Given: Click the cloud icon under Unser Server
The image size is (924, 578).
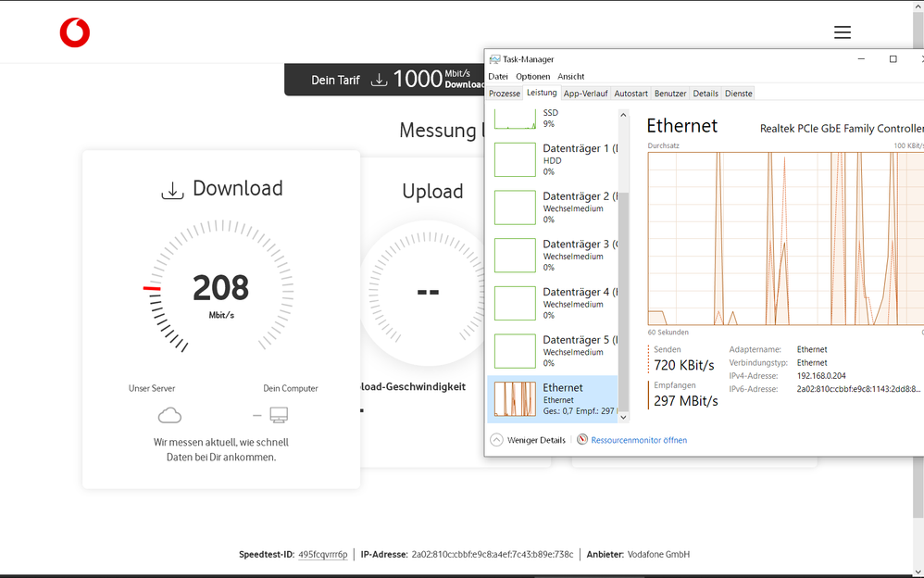Looking at the screenshot, I should pos(169,415).
